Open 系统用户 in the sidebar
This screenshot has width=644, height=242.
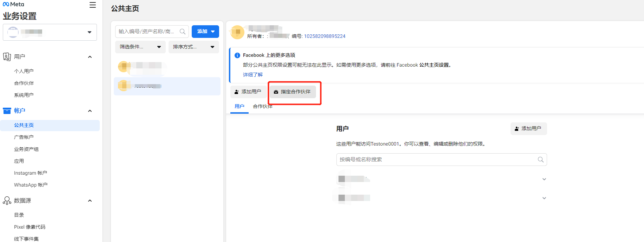24,95
